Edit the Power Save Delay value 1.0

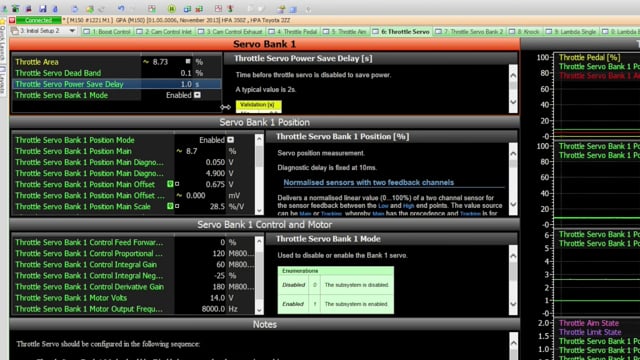point(186,84)
